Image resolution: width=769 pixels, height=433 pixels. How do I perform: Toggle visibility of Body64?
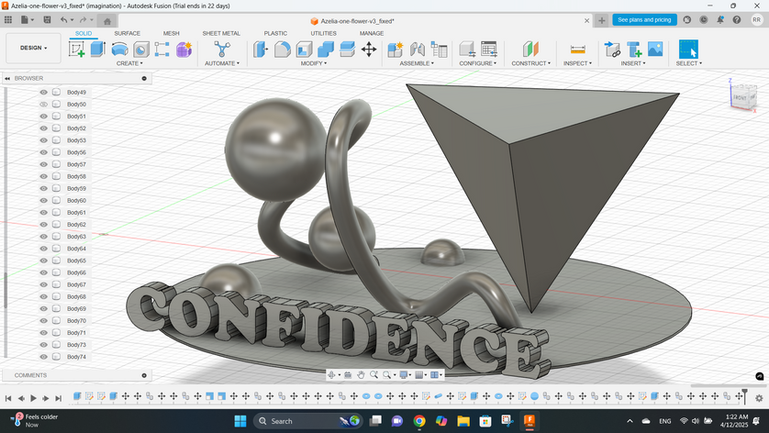[44, 249]
